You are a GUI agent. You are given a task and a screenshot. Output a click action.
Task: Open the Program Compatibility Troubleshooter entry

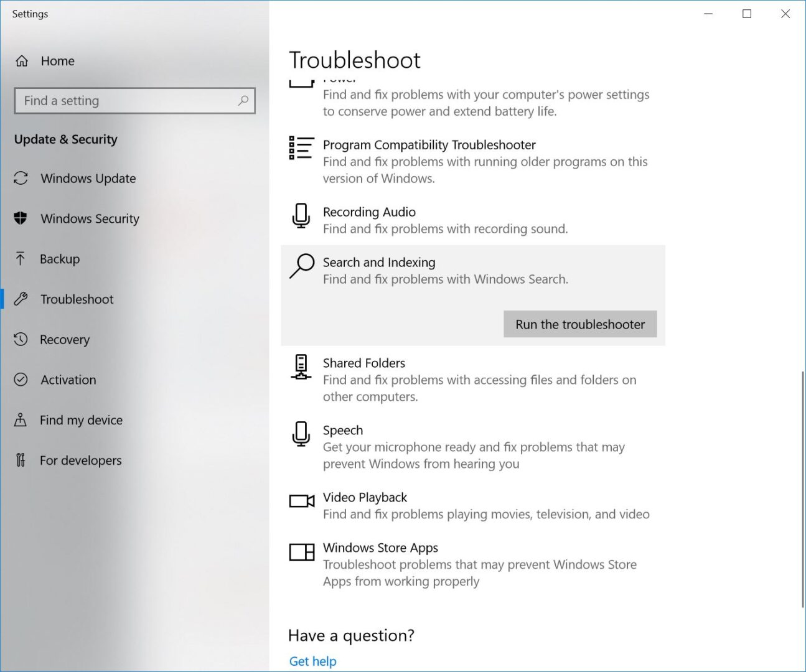tap(429, 144)
